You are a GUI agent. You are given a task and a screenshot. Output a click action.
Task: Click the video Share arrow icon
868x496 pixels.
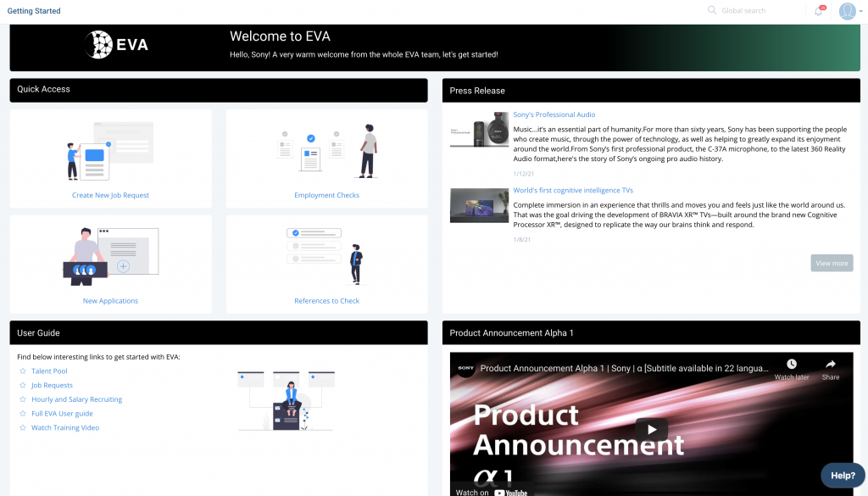click(831, 364)
